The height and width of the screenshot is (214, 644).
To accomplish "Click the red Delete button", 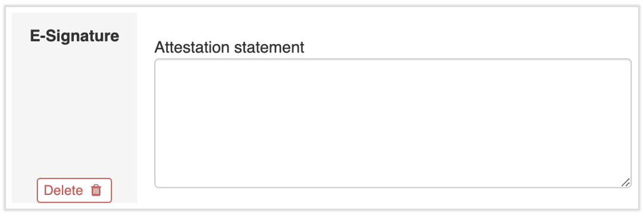I will click(x=74, y=190).
